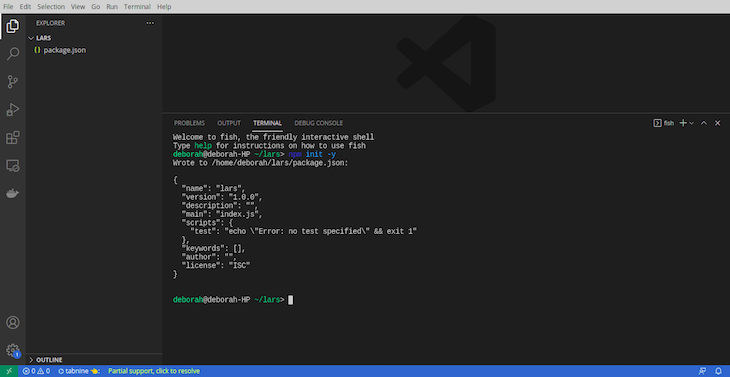730x377 pixels.
Task: Close the terminal panel
Action: pos(717,123)
